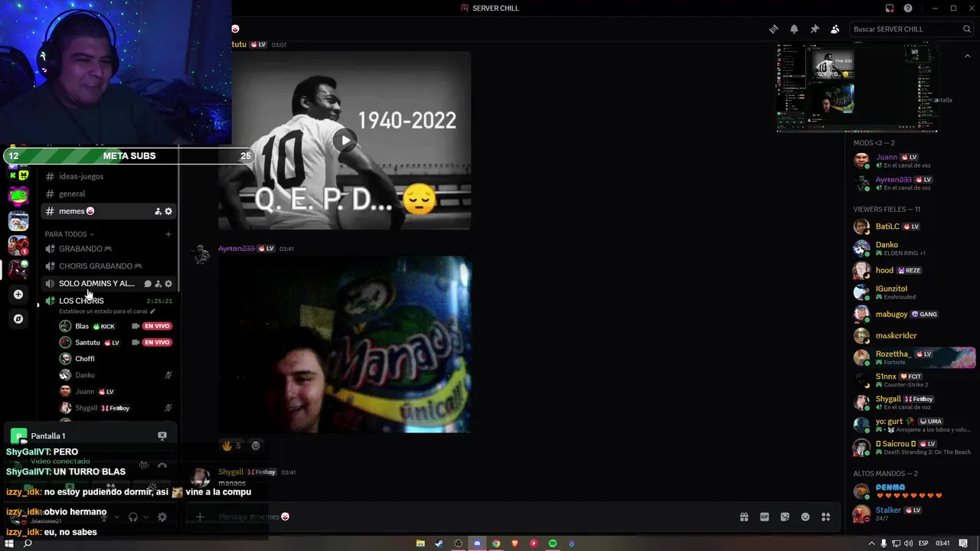
Task: Watch Santutu's EN VIVO stream
Action: pyautogui.click(x=157, y=343)
